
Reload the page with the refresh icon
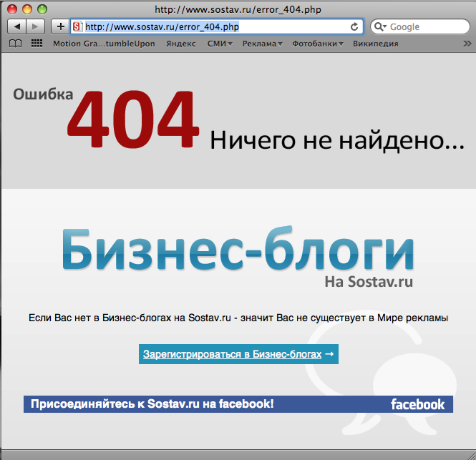tap(354, 26)
